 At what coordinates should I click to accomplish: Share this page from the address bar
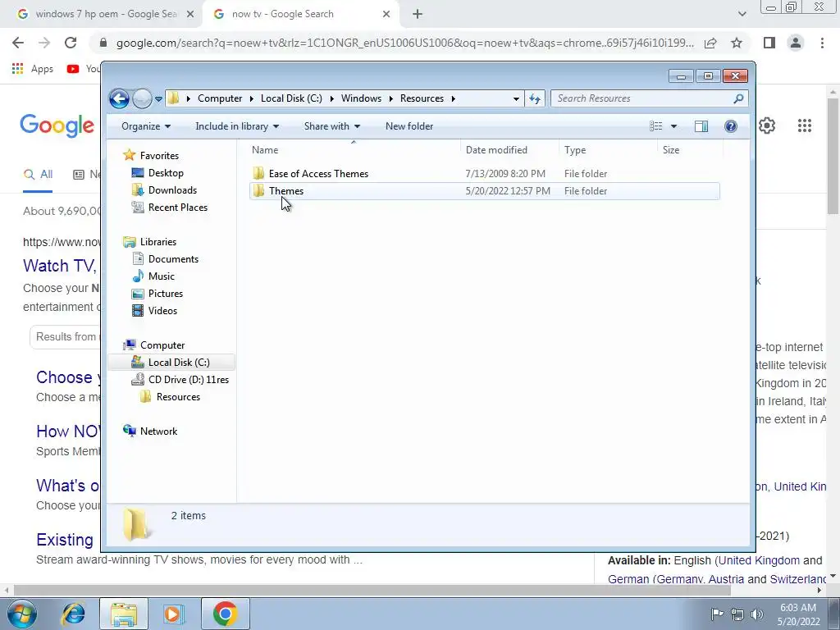tap(711, 43)
